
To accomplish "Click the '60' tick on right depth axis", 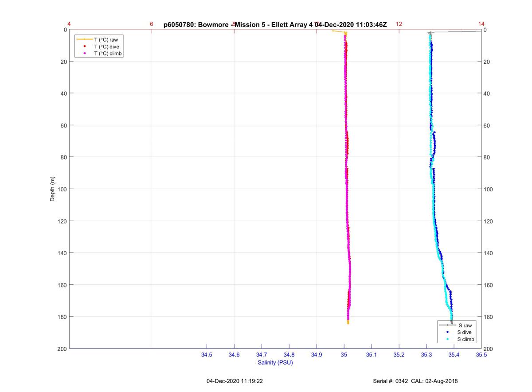I will pos(487,125).
